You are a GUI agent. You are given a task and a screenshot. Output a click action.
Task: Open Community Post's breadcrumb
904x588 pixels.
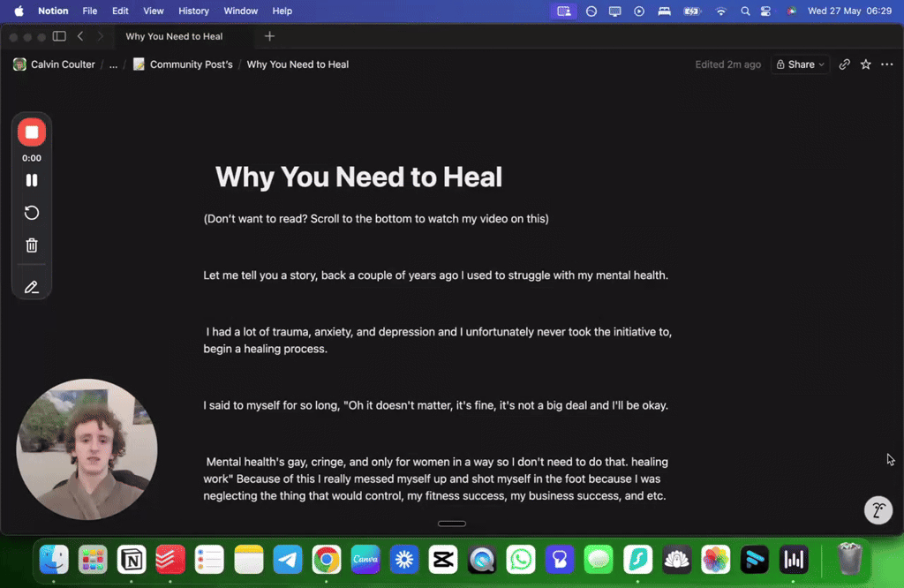(x=183, y=64)
